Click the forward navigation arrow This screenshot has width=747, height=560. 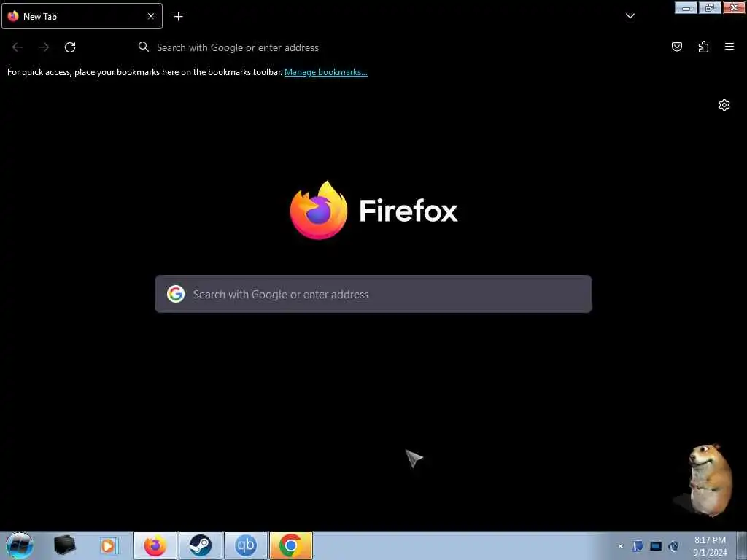tap(44, 47)
